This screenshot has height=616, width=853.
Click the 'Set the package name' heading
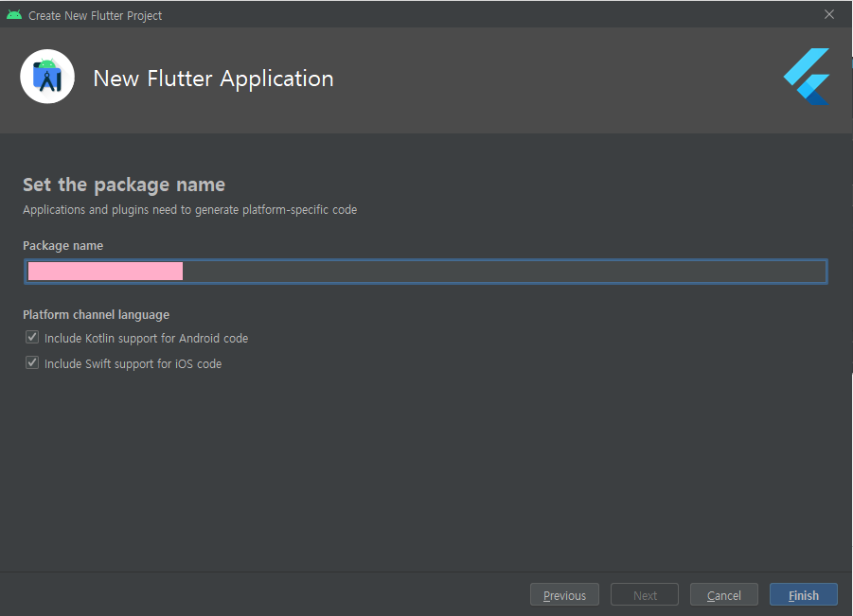(x=124, y=185)
